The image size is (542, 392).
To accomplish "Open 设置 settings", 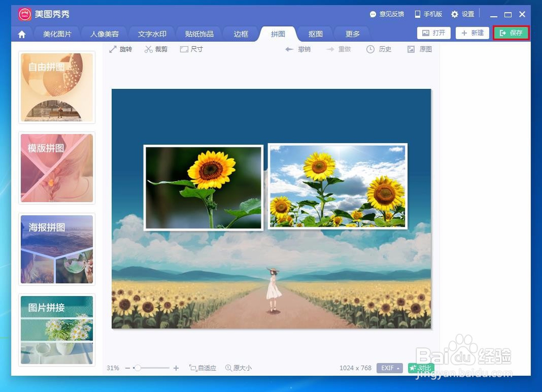I will pyautogui.click(x=462, y=14).
